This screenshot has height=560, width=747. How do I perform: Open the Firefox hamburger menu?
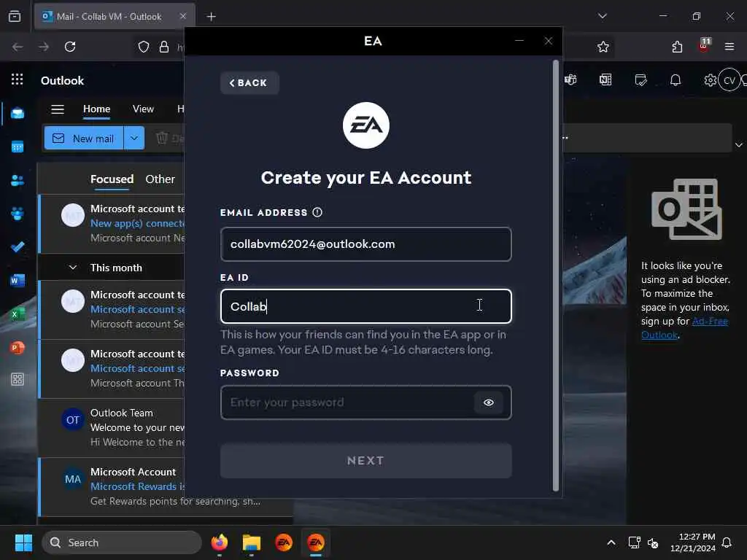[x=729, y=47]
